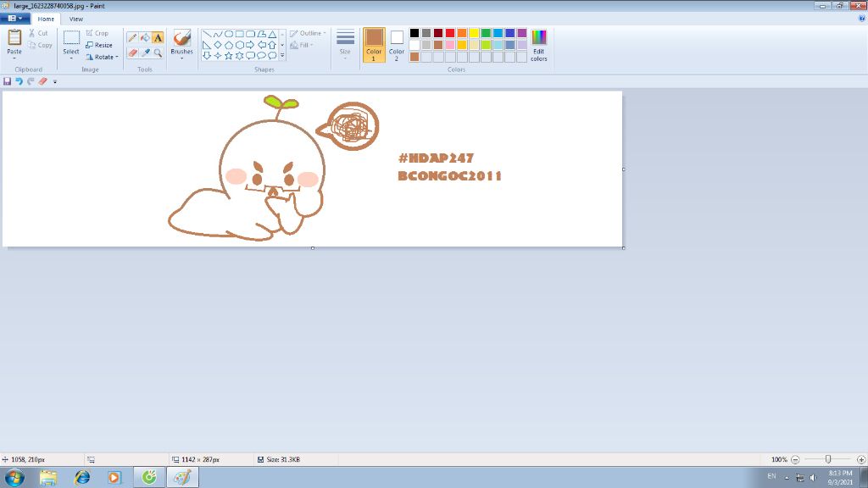Open Edit colors dialog
This screenshot has width=868, height=488.
[538, 45]
